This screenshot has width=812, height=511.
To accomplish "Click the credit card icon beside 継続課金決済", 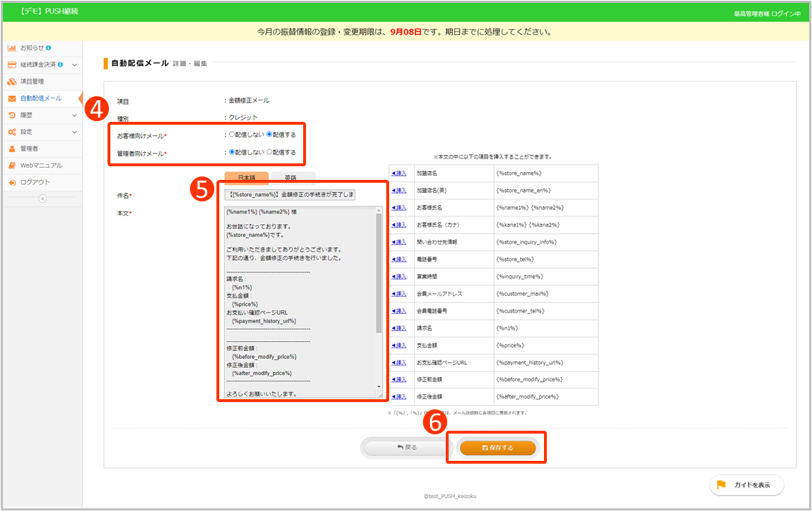I will [11, 65].
